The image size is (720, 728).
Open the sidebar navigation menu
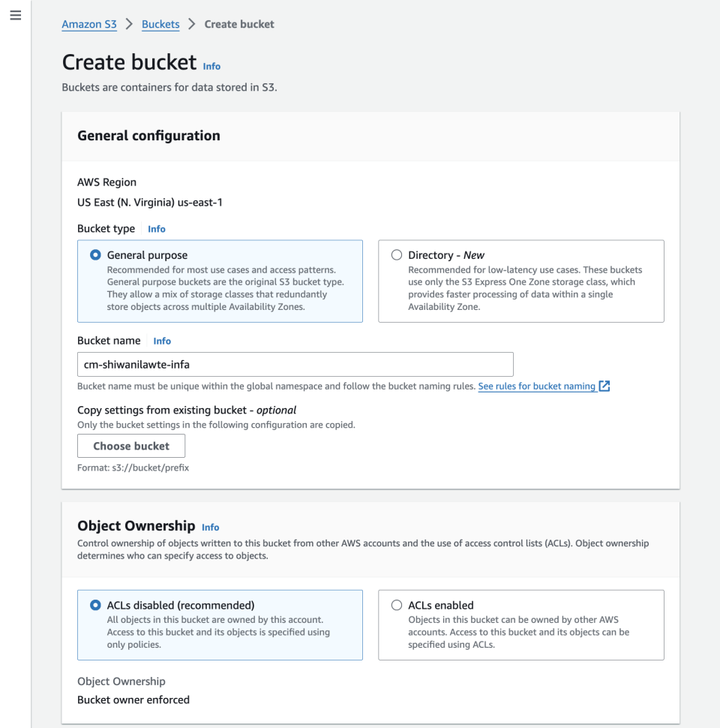pos(15,15)
